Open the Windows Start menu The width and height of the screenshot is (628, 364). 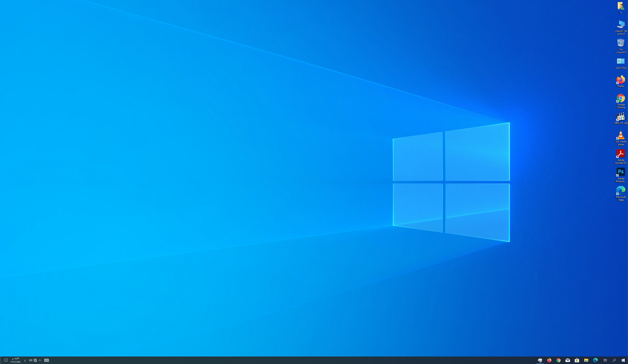coord(623,360)
